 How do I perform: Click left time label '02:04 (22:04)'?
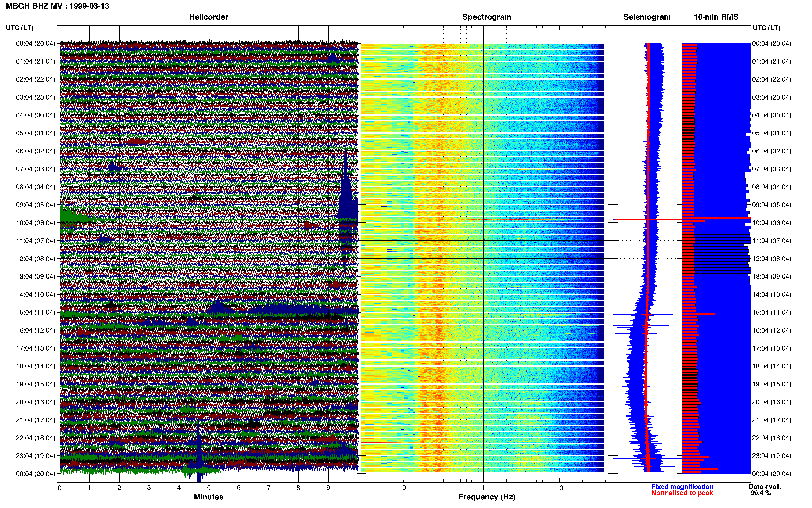click(36, 79)
